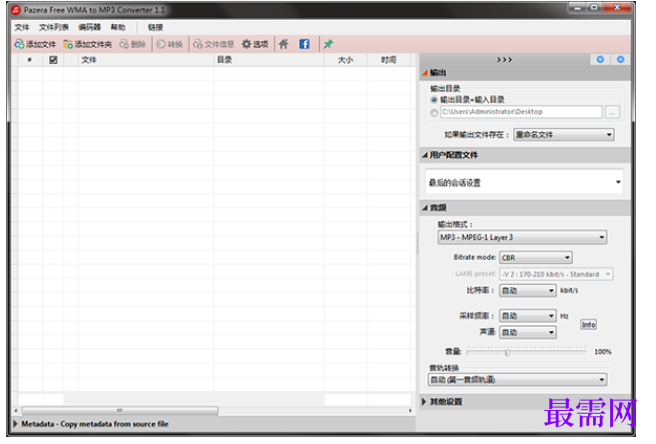Viewport: 656px width, 444px height.
Task: Expand the 其他设置 (Other settings) section
Action: click(x=525, y=402)
